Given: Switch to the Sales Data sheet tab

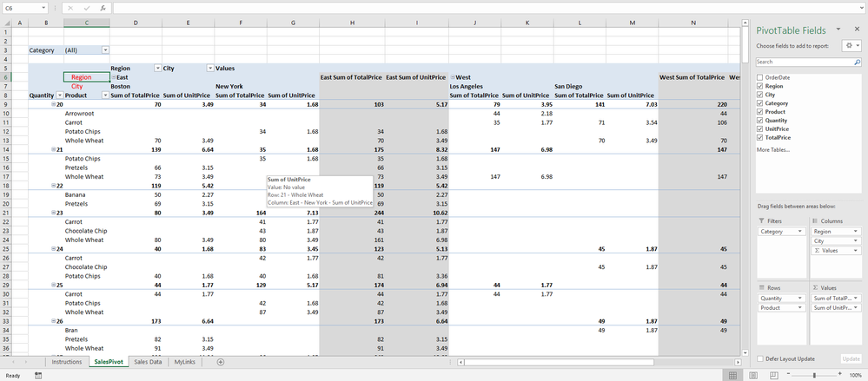Looking at the screenshot, I should pyautogui.click(x=148, y=362).
